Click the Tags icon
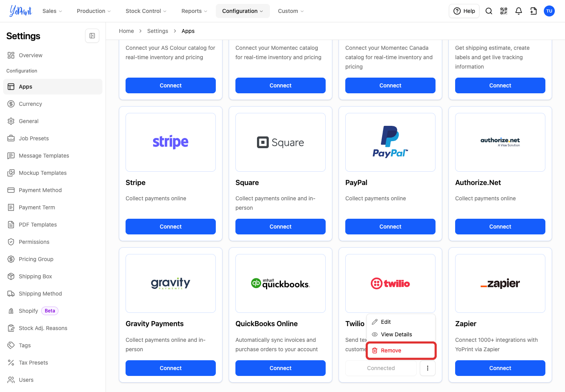565x392 pixels. tap(11, 345)
